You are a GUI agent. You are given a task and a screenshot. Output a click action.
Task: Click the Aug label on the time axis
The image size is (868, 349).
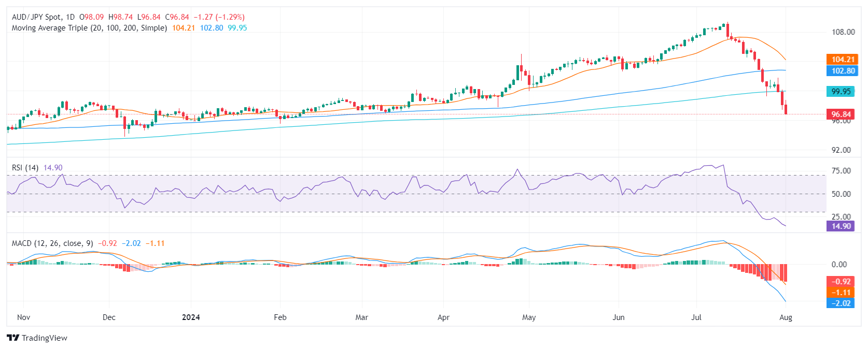tap(786, 317)
